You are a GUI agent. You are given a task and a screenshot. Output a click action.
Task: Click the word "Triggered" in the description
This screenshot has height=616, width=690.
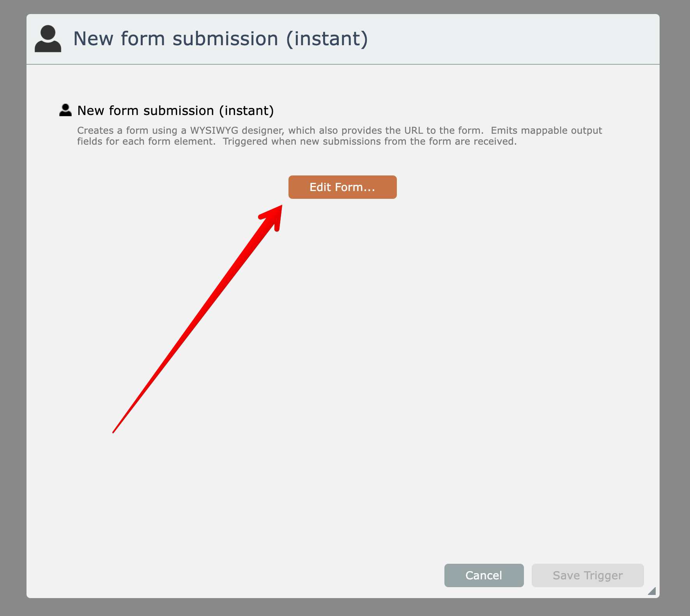click(x=245, y=141)
